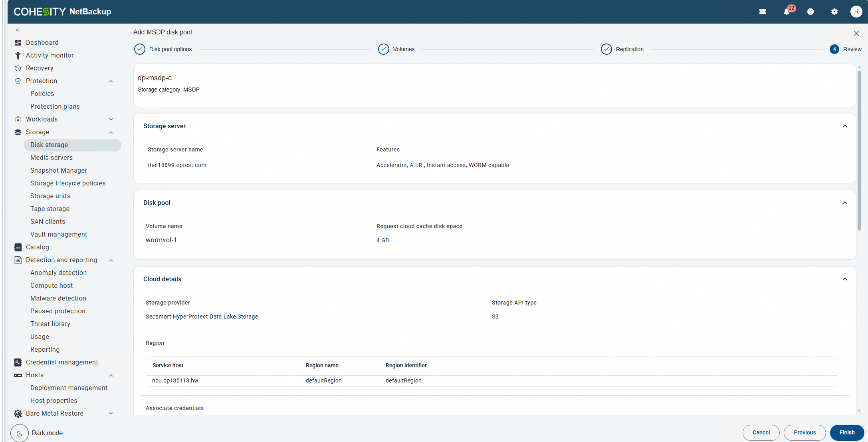The width and height of the screenshot is (868, 442).
Task: Expand the Workloads menu section
Action: click(111, 119)
